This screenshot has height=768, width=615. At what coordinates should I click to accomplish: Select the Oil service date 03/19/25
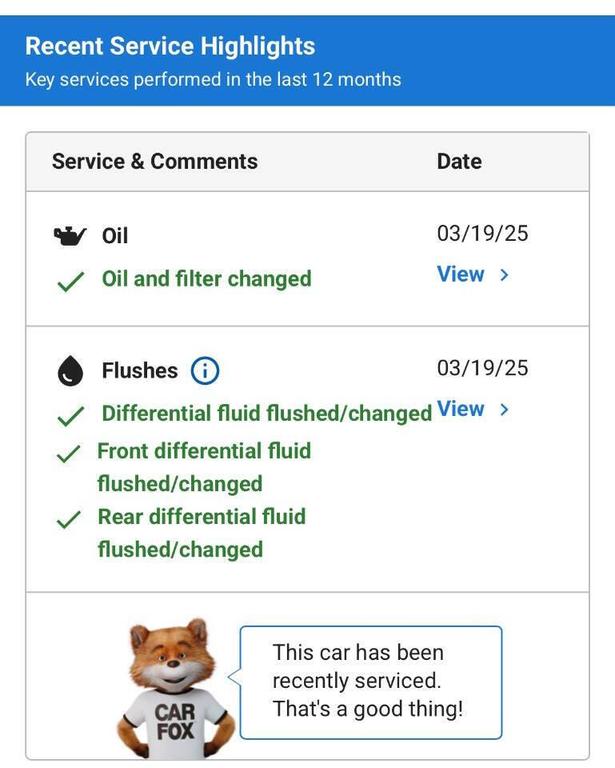[482, 234]
